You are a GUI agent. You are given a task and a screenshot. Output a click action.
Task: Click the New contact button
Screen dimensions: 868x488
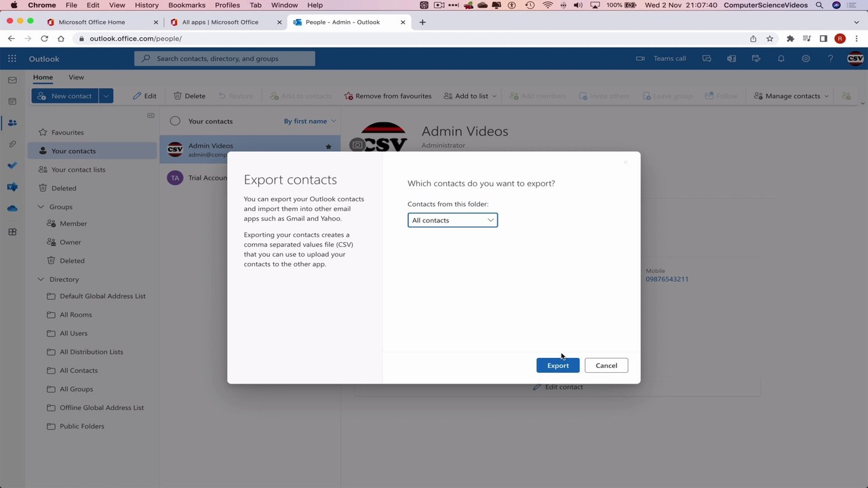point(65,96)
